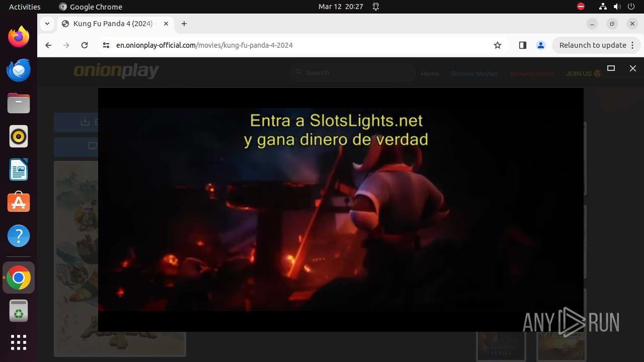Open Rhythmbox music player
Screen dimensions: 644x362
tap(19, 136)
